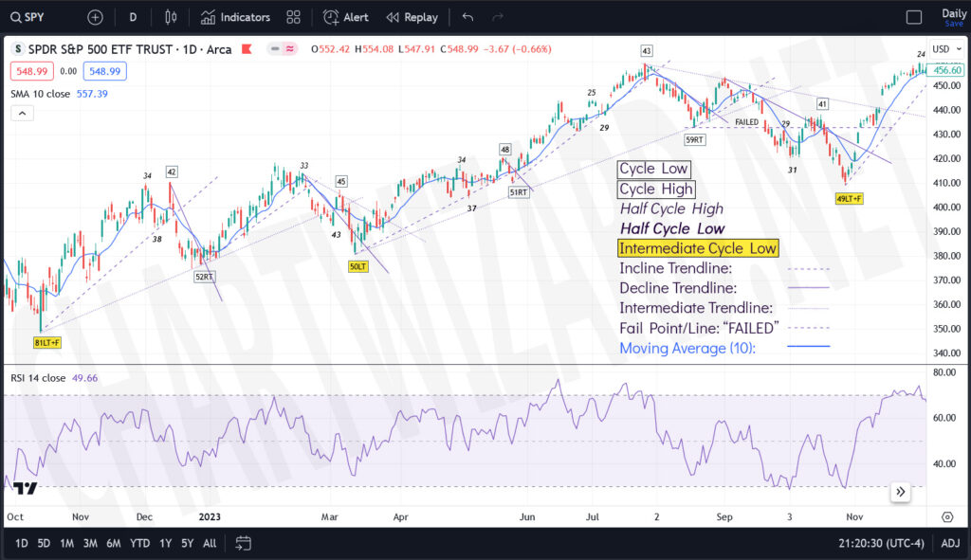Select the 6M date range tab

(113, 543)
